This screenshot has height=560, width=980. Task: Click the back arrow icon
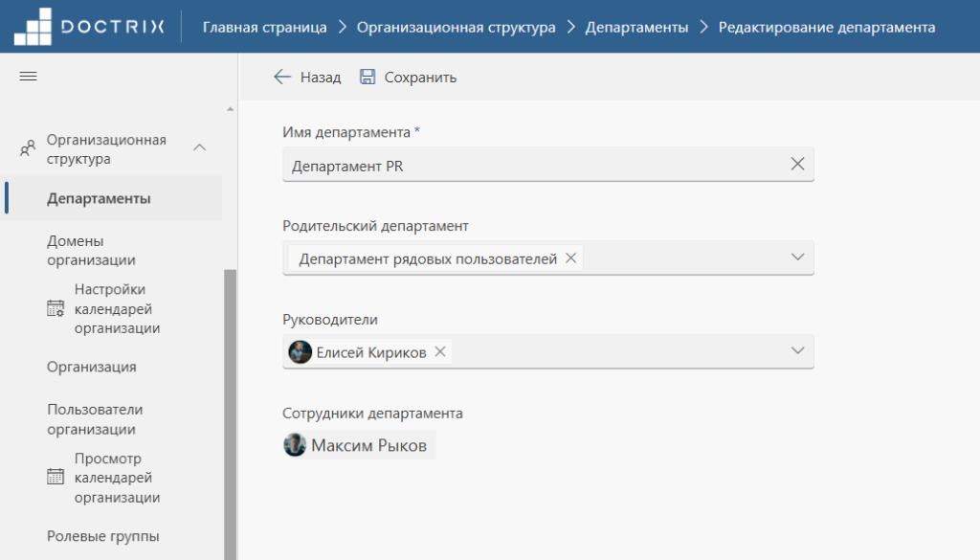point(282,77)
